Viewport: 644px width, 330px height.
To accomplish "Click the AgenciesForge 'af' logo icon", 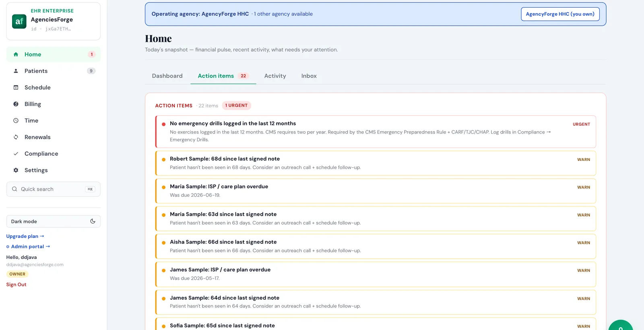I will 19,21.
